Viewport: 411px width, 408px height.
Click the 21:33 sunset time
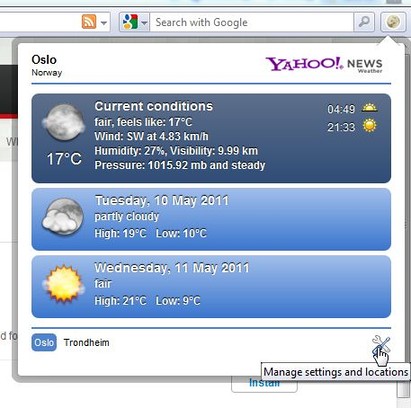point(341,127)
